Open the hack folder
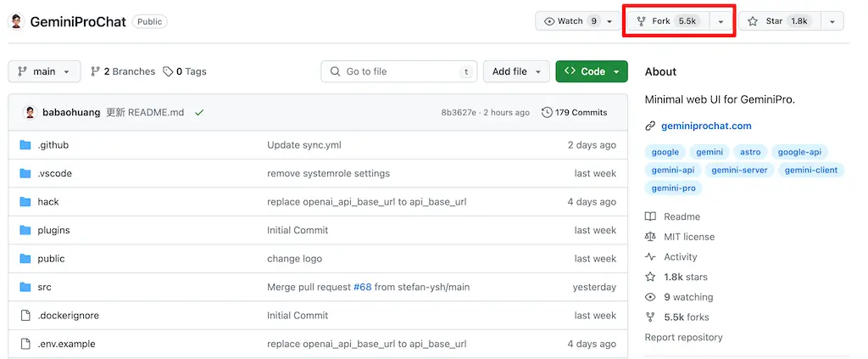Screen dimensions: 868x359 tap(48, 202)
